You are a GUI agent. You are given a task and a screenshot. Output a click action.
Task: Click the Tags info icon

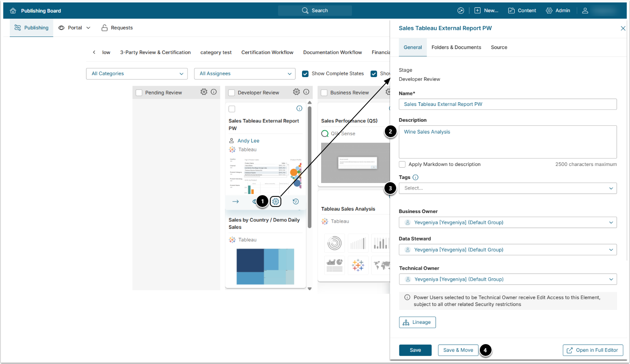point(415,177)
